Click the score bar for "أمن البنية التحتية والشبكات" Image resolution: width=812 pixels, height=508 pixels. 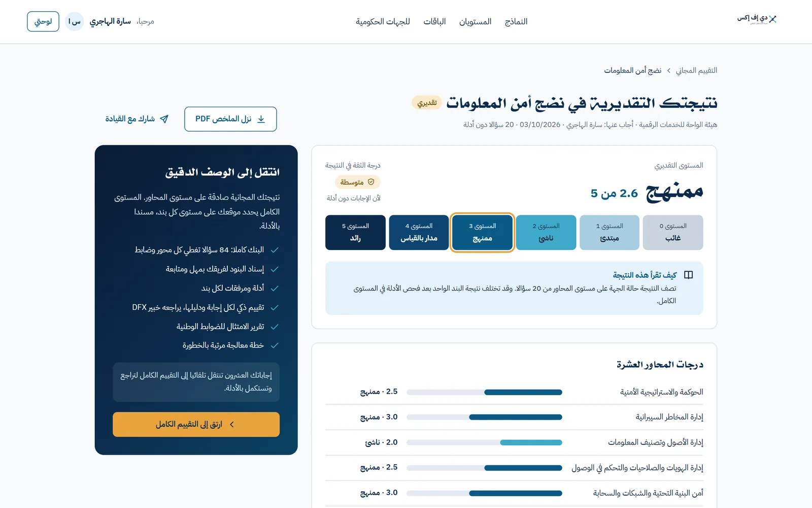[484, 493]
